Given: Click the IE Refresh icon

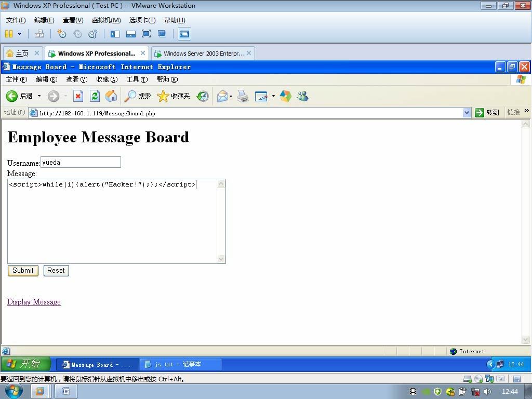Looking at the screenshot, I should pos(95,96).
